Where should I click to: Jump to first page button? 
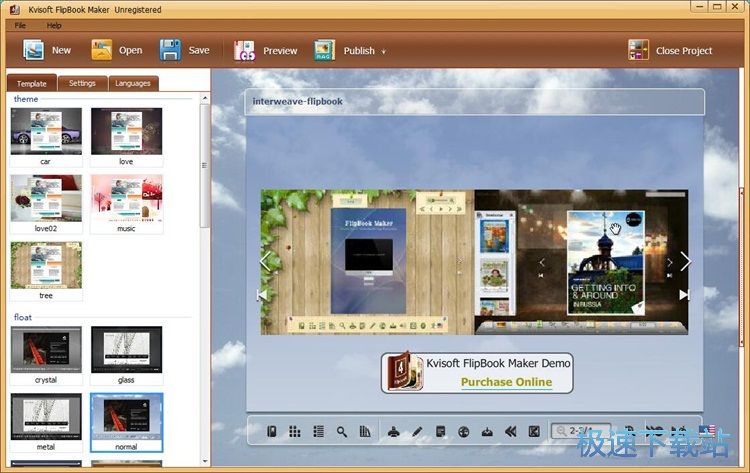coord(261,295)
